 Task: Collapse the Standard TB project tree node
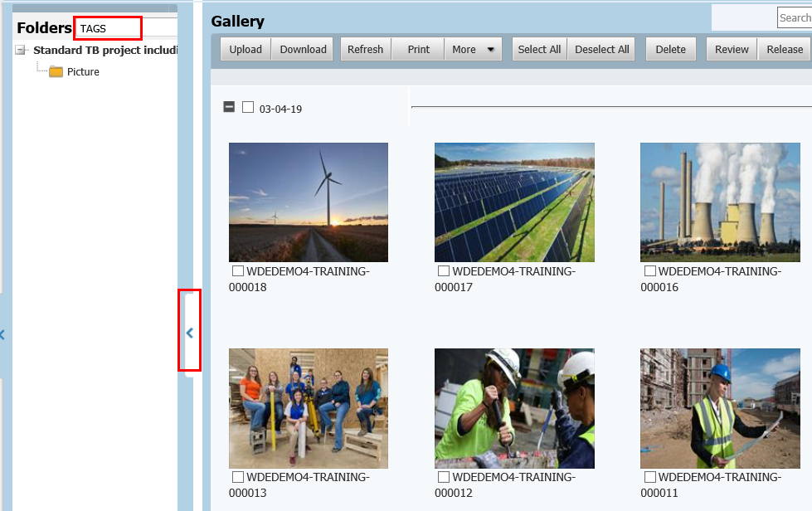coord(20,50)
